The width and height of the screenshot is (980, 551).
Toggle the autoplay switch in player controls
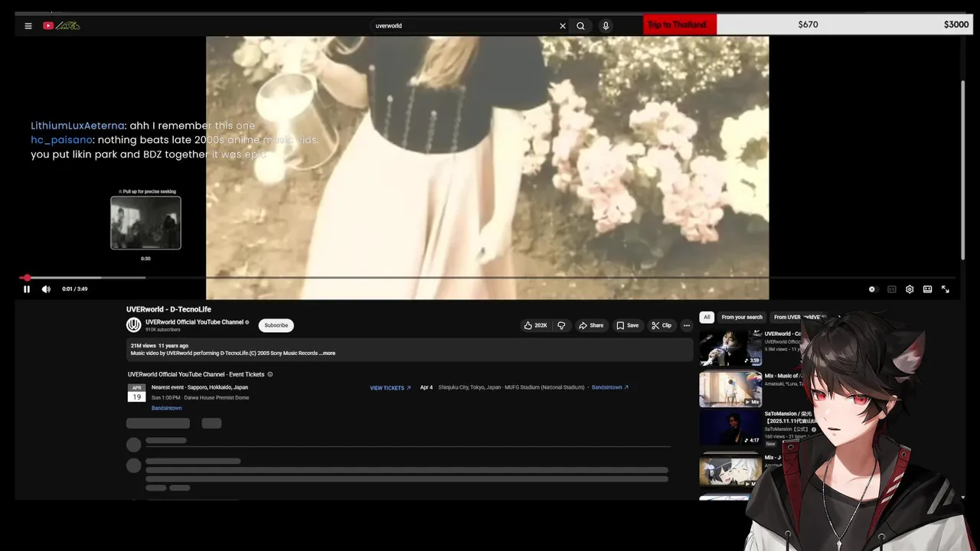(872, 289)
